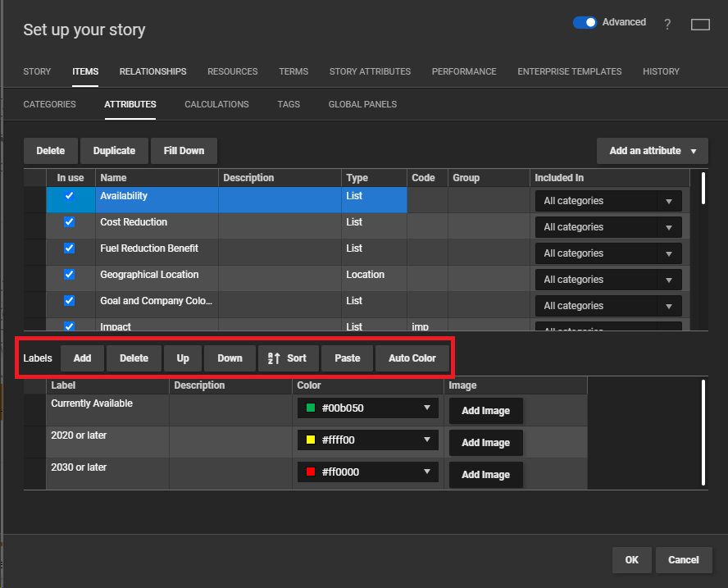Uncheck In use for Availability
This screenshot has width=728, height=588.
(x=69, y=195)
